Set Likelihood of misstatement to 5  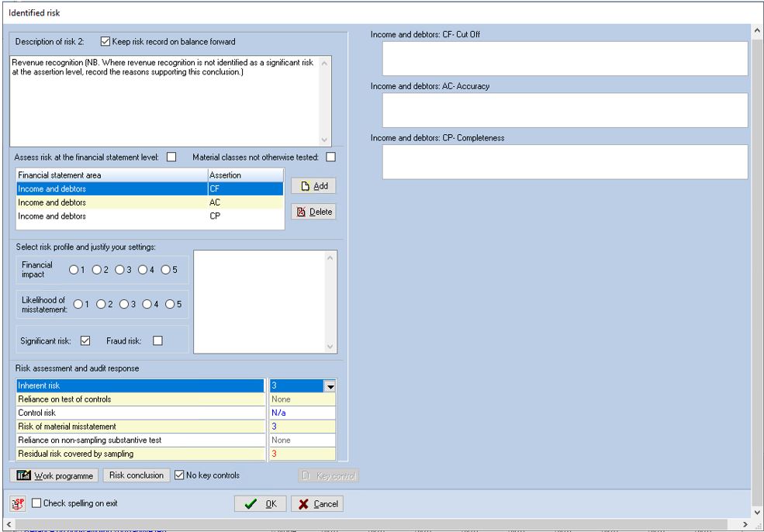pos(170,304)
